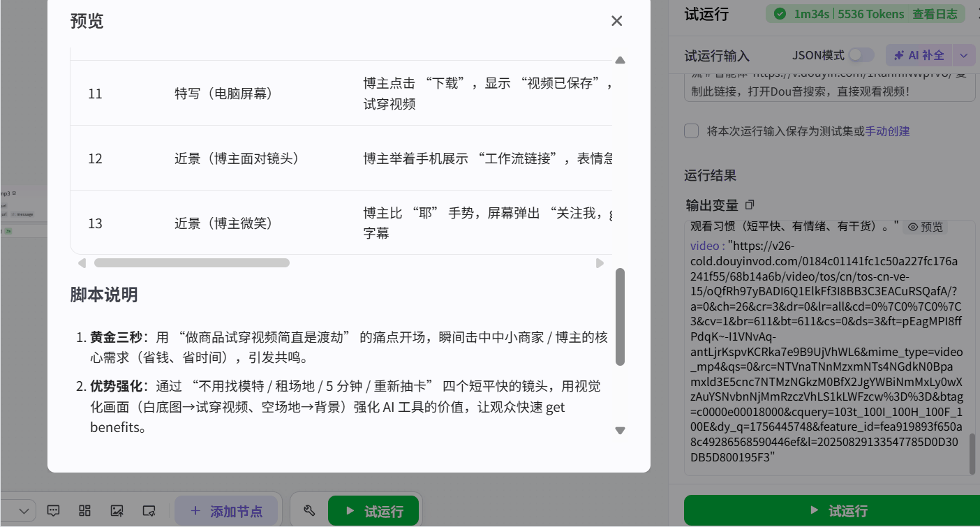Select the auto-arrange layout icon near 添加节点
Image resolution: width=980 pixels, height=527 pixels.
84,510
